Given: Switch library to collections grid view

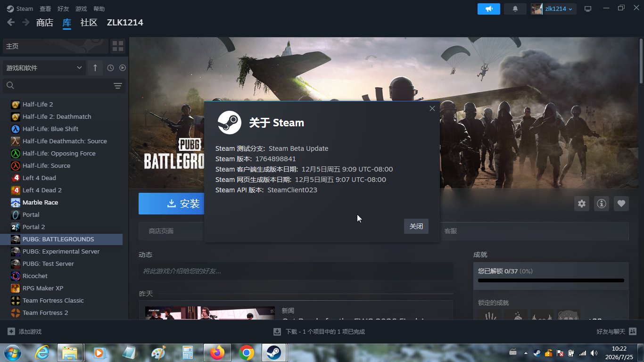Looking at the screenshot, I should [x=118, y=46].
